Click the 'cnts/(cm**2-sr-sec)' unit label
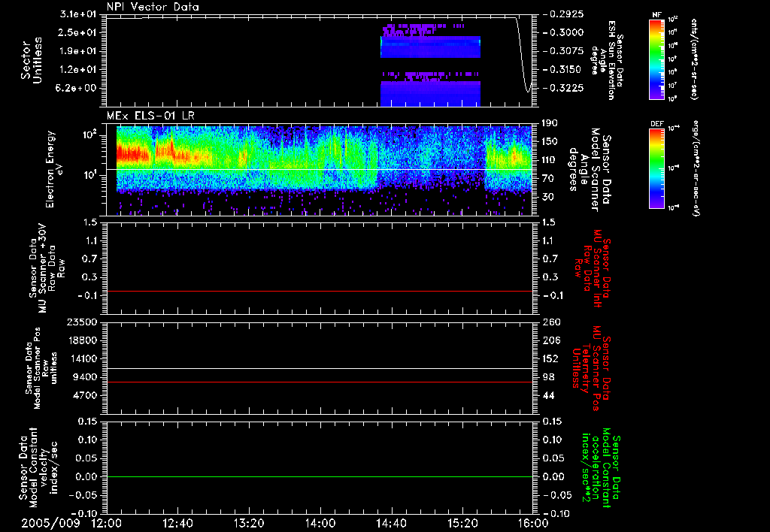 tap(694, 59)
